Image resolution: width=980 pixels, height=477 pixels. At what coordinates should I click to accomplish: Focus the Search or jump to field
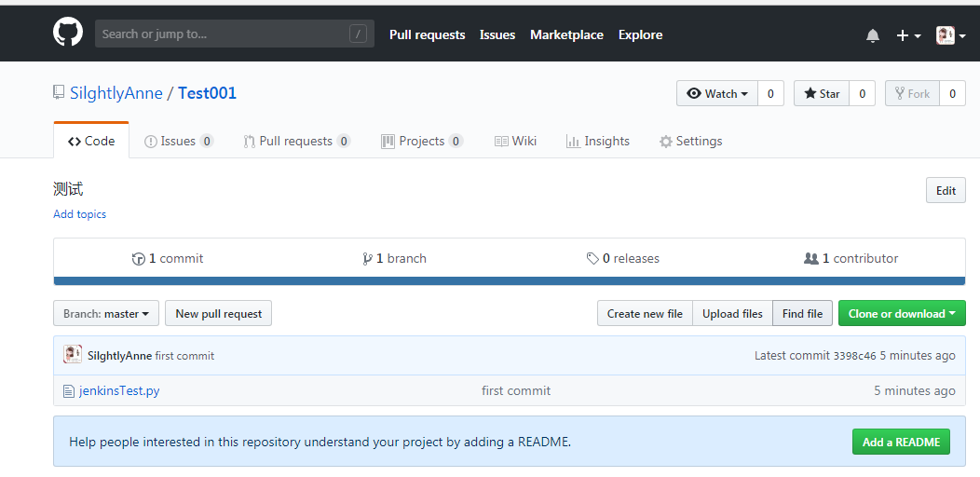tap(235, 34)
